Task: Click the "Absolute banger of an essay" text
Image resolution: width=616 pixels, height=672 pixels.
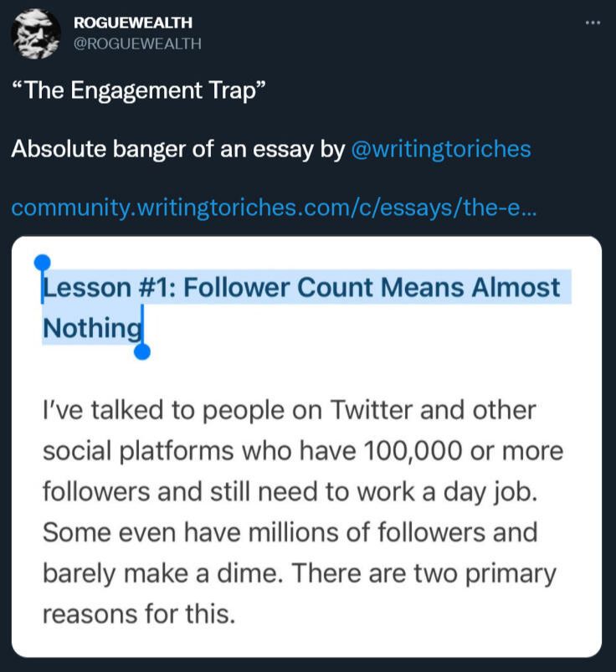Action: click(177, 149)
